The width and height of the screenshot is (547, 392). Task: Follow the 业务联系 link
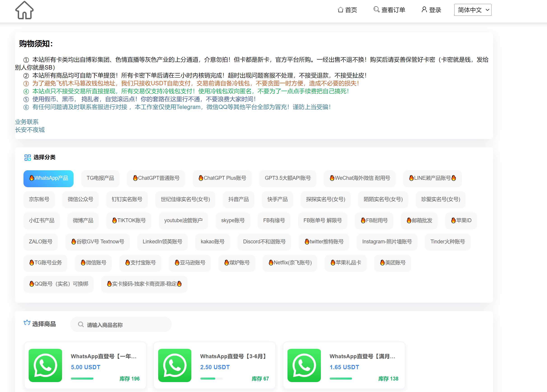(x=27, y=122)
